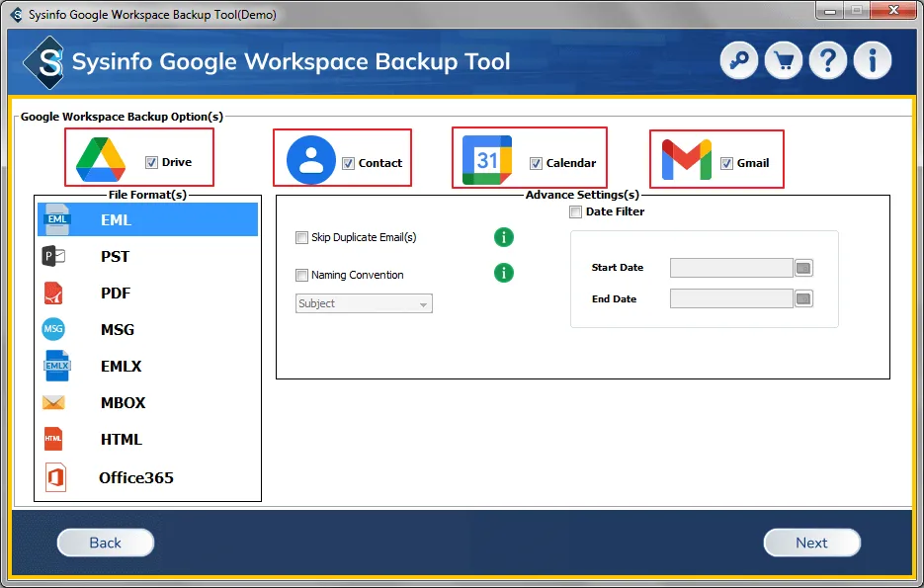Go back using the Back button
This screenshot has width=924, height=588.
point(106,543)
